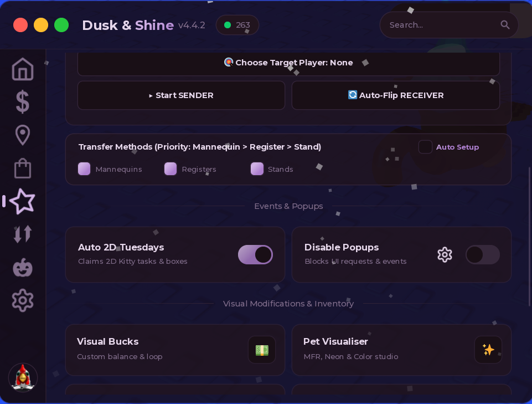Viewport: 532px width, 404px height.
Task: Click the Start SENDER button
Action: tap(181, 95)
